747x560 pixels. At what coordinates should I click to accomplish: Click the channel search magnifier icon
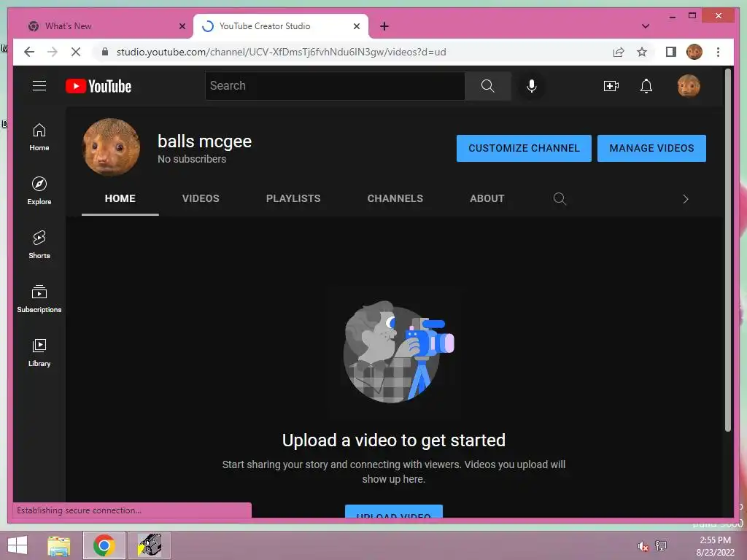tap(560, 198)
